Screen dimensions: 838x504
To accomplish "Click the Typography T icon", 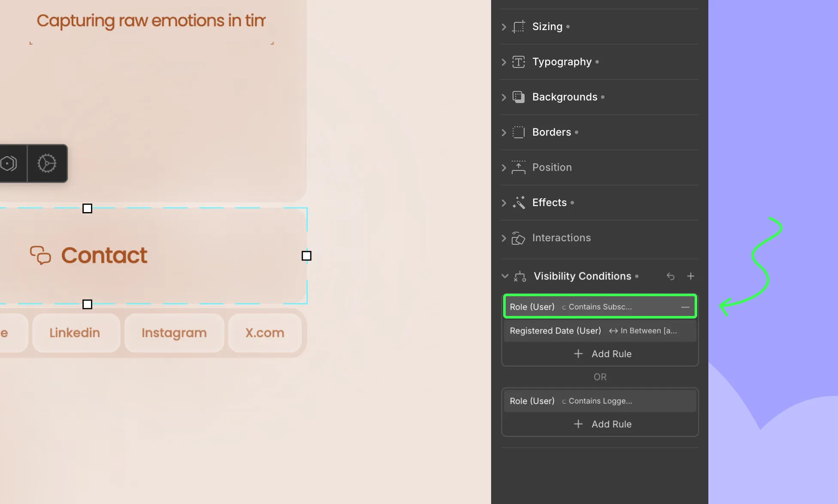I will 519,62.
